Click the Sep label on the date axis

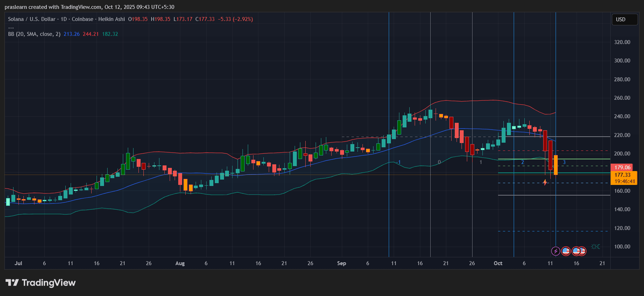(x=342, y=263)
